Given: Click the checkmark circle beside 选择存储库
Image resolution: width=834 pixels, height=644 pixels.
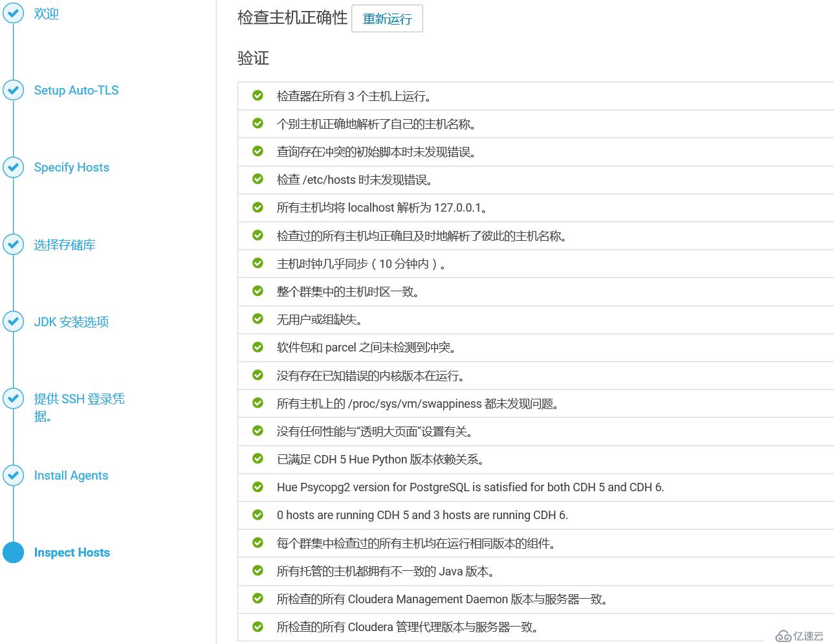Looking at the screenshot, I should tap(13, 244).
